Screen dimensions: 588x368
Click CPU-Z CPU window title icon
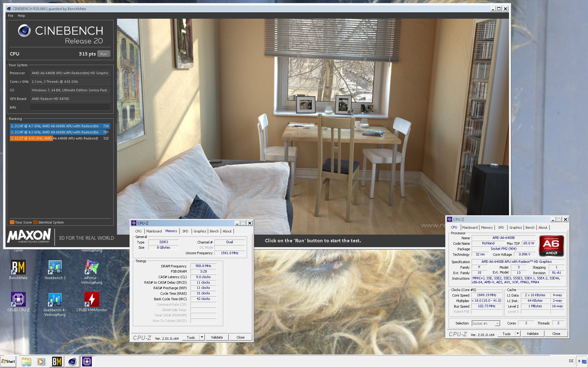click(x=450, y=219)
